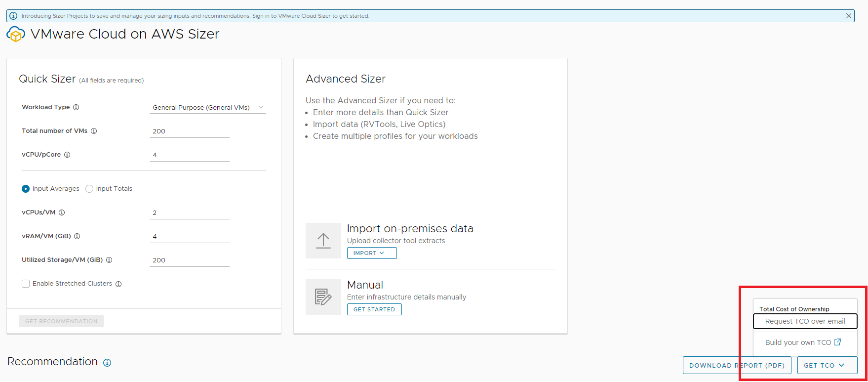Show info for Workload Type
This screenshot has width=868, height=382.
tap(76, 107)
